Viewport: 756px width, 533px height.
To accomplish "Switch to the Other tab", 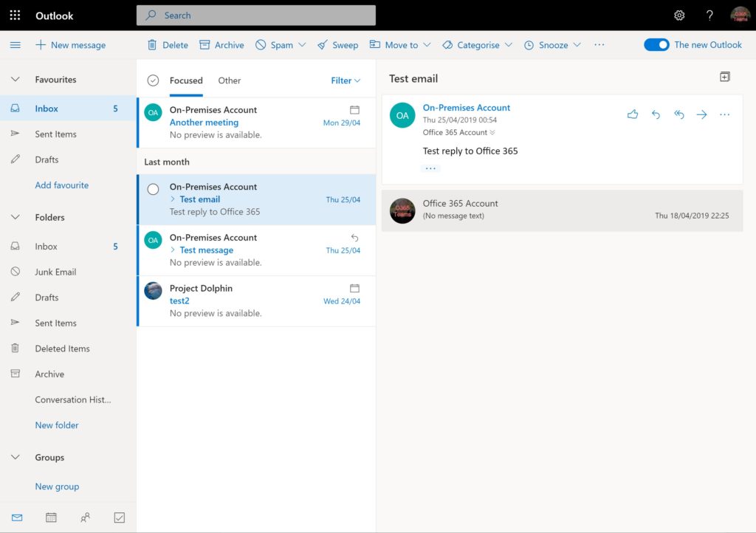I will click(x=230, y=80).
